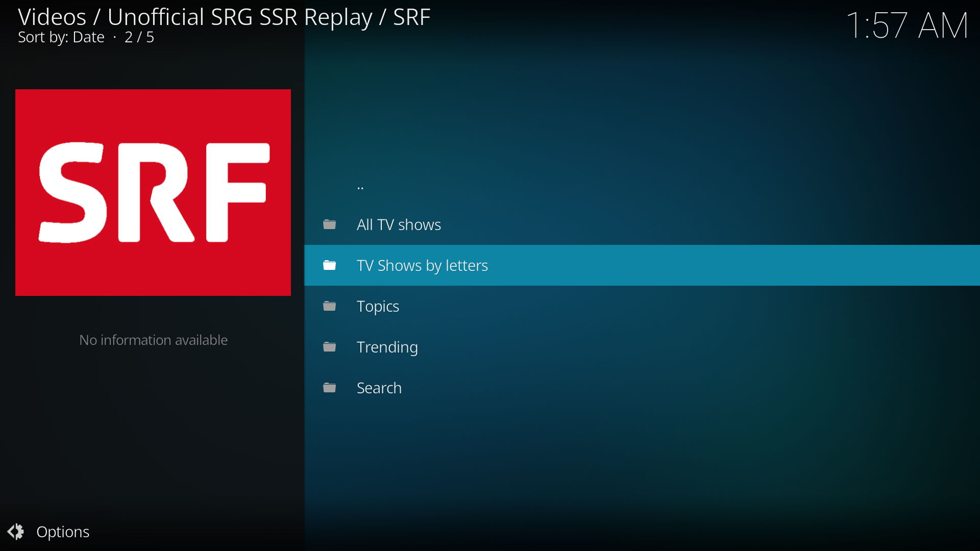Viewport: 980px width, 551px height.
Task: Click the Sort by: Date text
Action: [61, 37]
